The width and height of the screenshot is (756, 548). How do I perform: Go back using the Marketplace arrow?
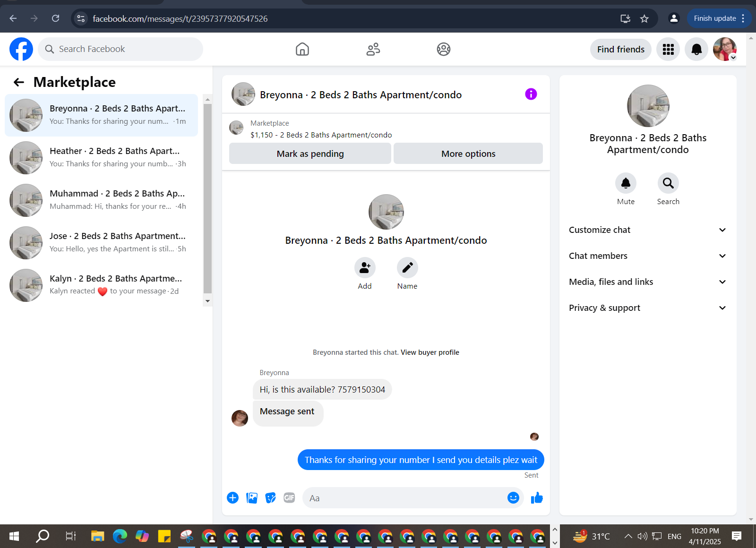pyautogui.click(x=19, y=82)
